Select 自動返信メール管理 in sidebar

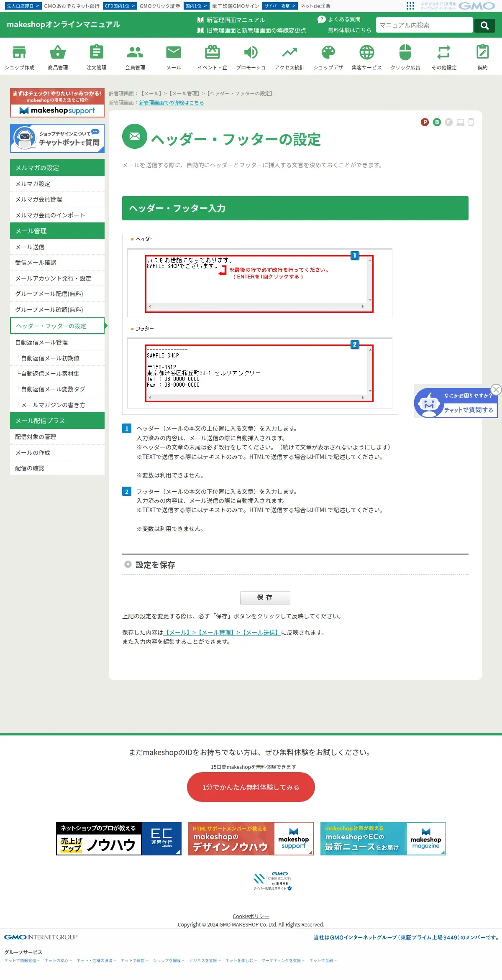coord(57,342)
